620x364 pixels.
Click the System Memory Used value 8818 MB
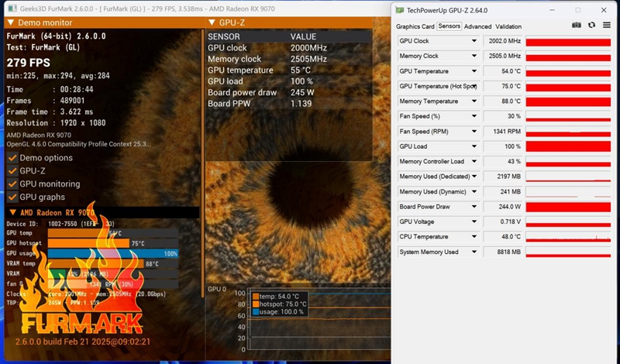(x=502, y=252)
